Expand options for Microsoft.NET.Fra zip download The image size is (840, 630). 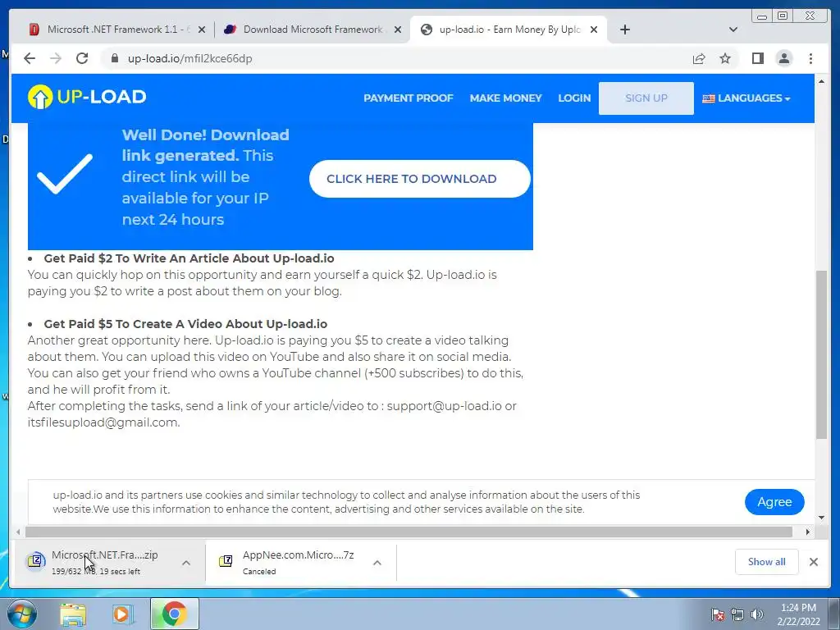186,563
